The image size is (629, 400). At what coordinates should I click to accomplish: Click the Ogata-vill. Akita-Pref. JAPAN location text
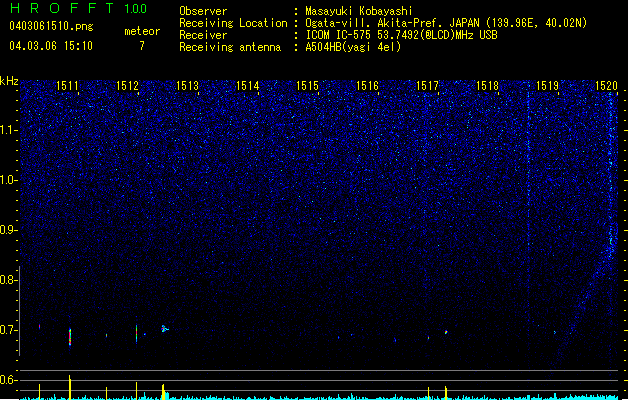446,23
